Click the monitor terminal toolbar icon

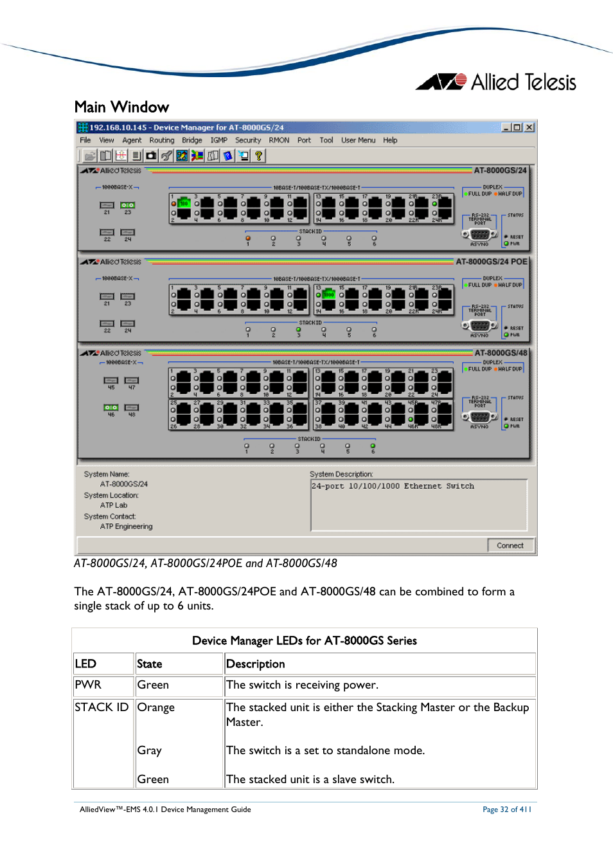click(244, 156)
